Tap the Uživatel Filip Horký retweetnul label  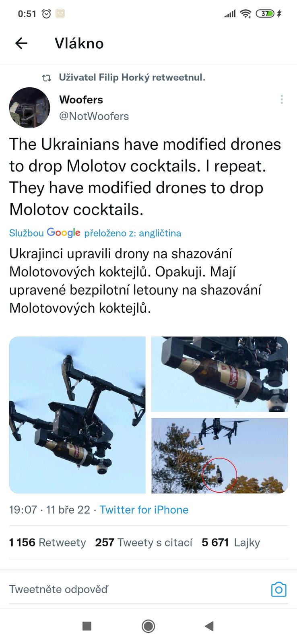[x=132, y=77]
